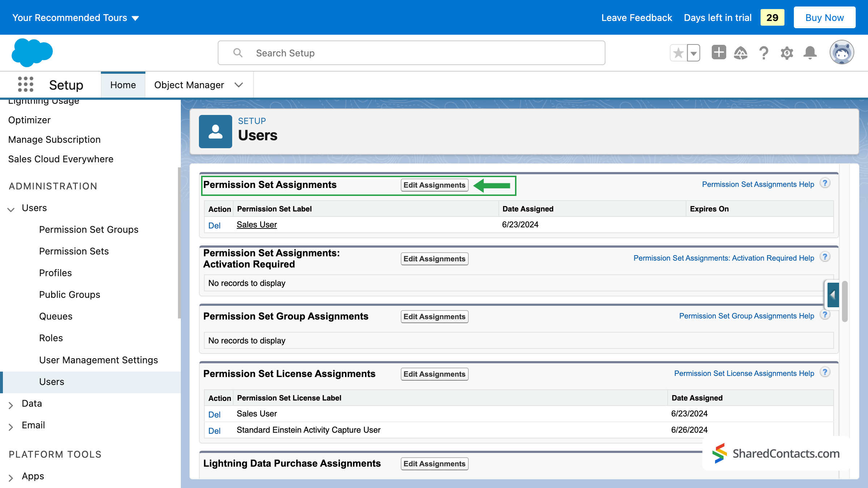
Task: Click Leave Feedback link
Action: click(x=637, y=18)
